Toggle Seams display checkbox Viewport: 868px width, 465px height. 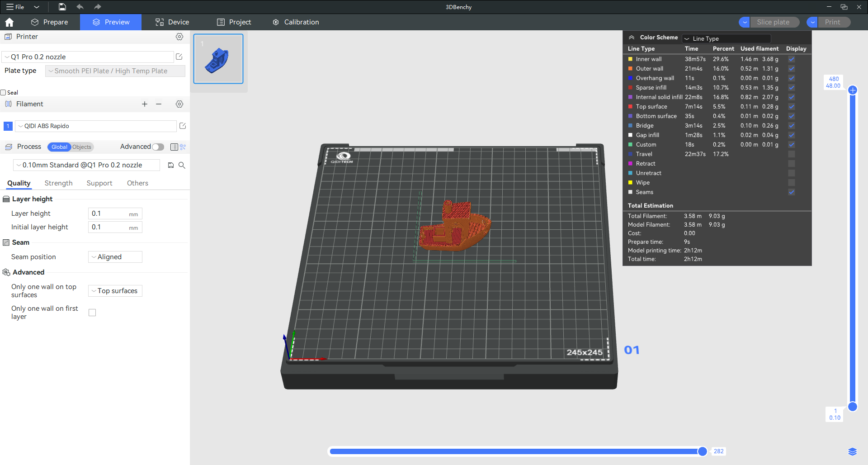pos(792,192)
